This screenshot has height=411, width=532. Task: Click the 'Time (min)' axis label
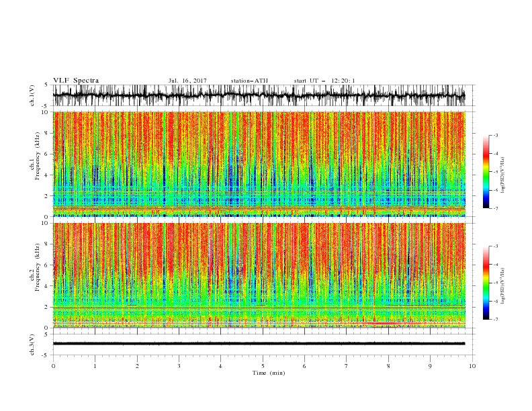269,373
